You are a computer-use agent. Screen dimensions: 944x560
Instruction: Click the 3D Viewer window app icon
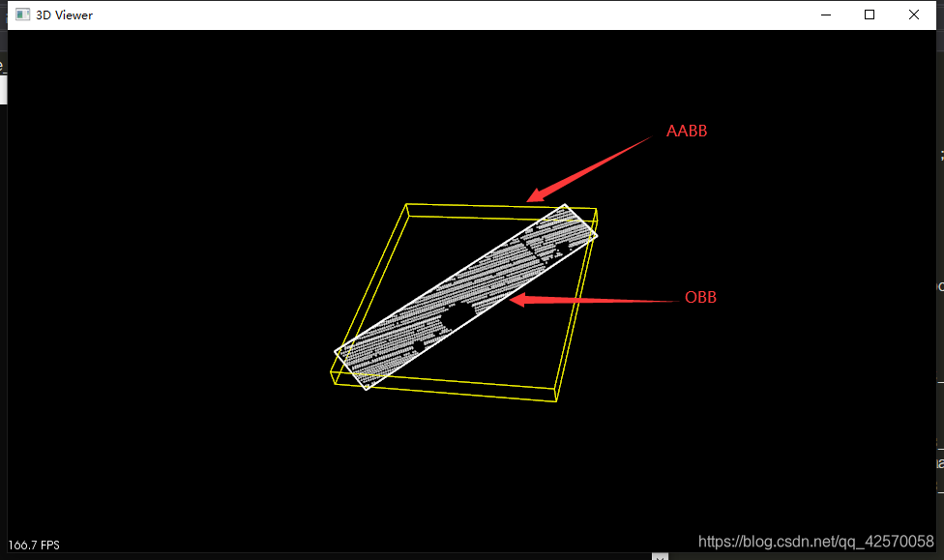click(22, 15)
